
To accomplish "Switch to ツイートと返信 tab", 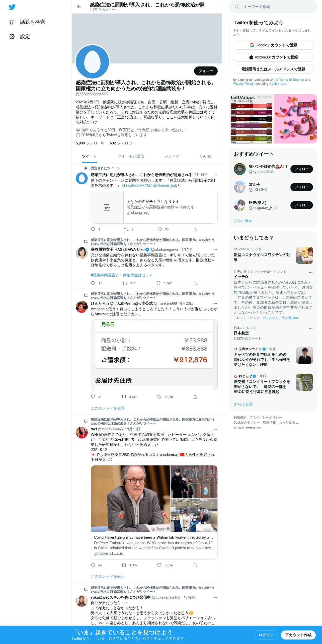I will click(131, 156).
